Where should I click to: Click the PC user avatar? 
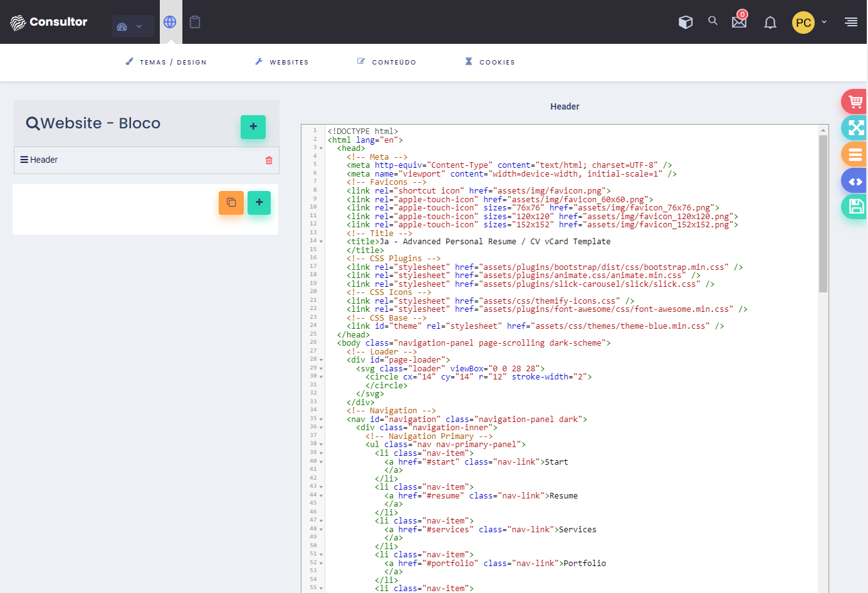pyautogui.click(x=803, y=23)
